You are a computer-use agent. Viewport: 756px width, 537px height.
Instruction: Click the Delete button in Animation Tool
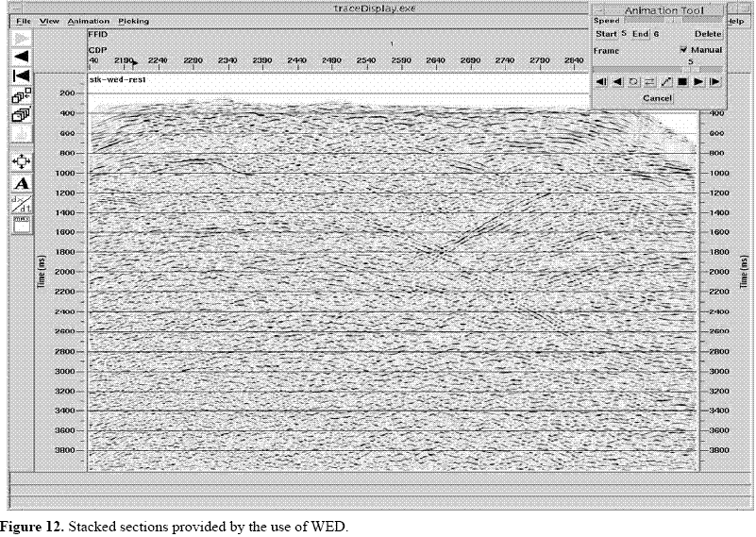click(x=708, y=34)
